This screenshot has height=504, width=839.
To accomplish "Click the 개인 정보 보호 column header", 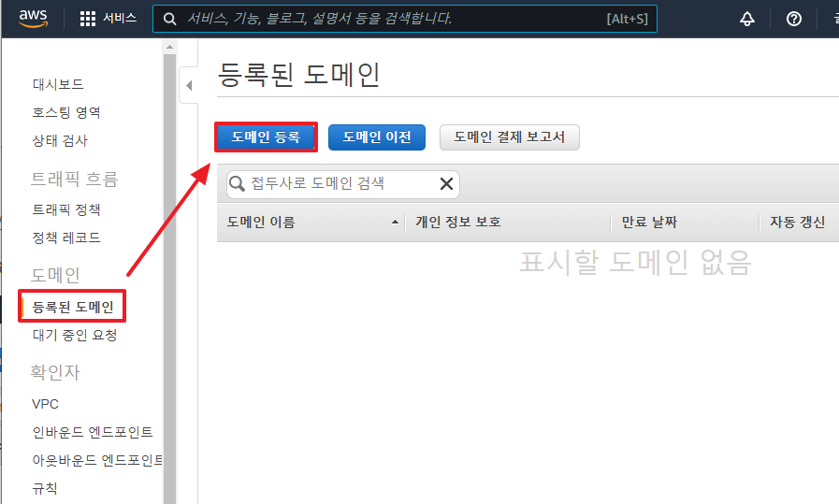I will [458, 222].
